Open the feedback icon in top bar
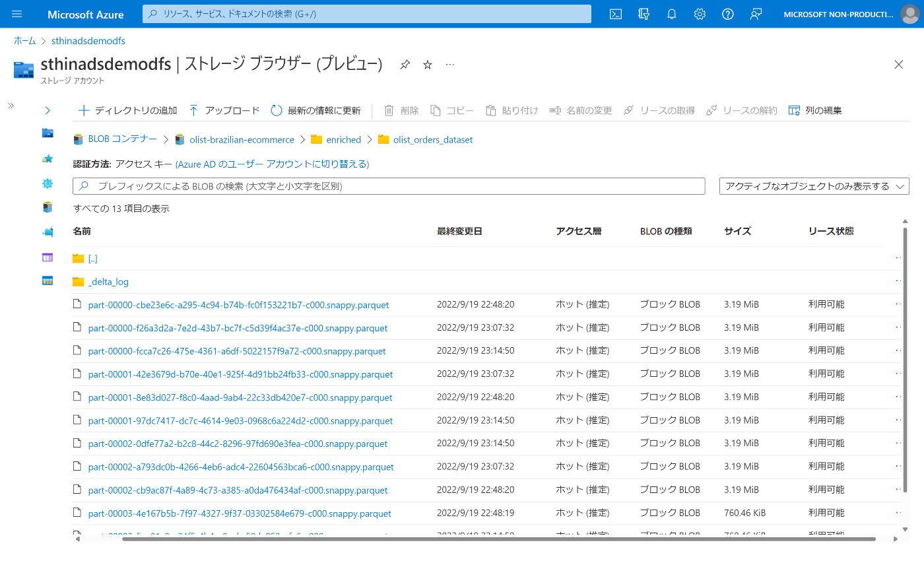Viewport: 924px width, 561px height. [x=756, y=14]
